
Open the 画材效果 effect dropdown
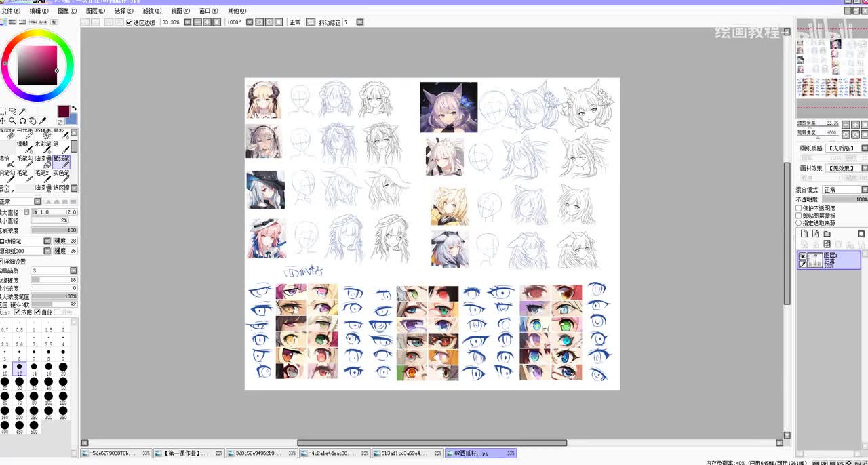click(x=865, y=168)
